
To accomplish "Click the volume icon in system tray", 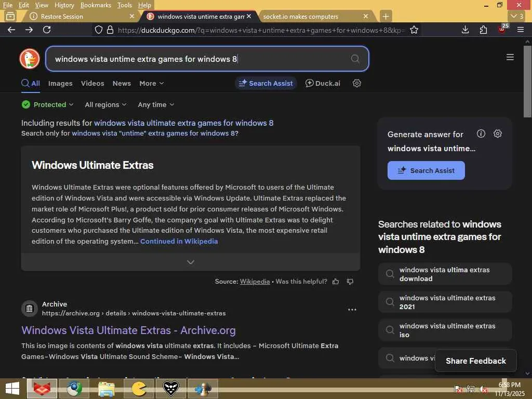I will coord(484,389).
